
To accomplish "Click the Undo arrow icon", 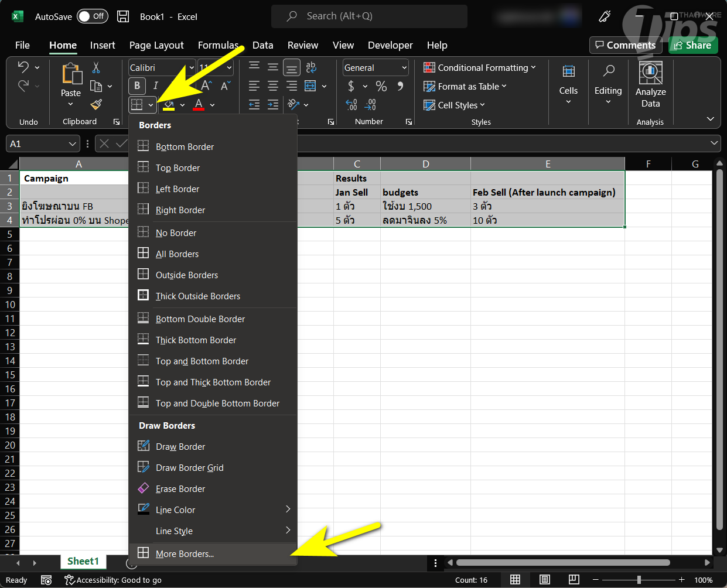I will pos(23,67).
